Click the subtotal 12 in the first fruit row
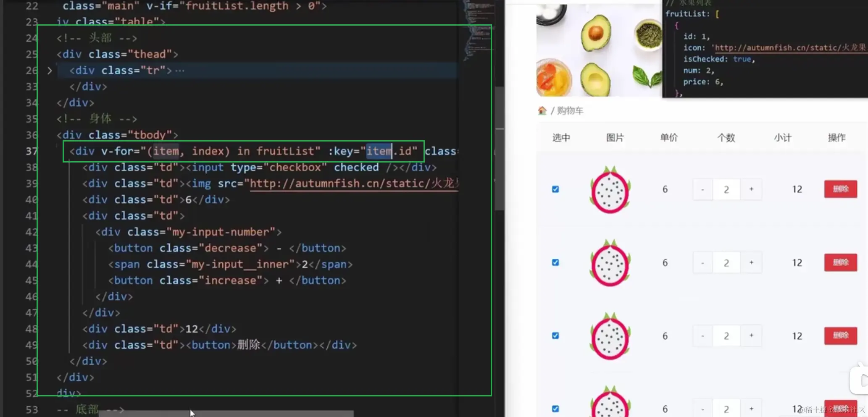Image resolution: width=868 pixels, height=417 pixels. pyautogui.click(x=797, y=189)
